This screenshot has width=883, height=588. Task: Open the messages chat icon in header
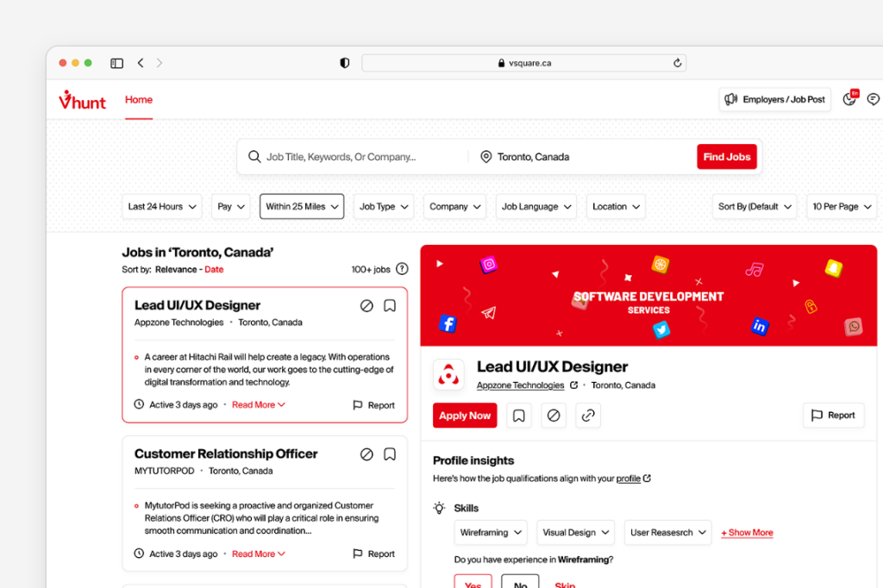pyautogui.click(x=873, y=99)
